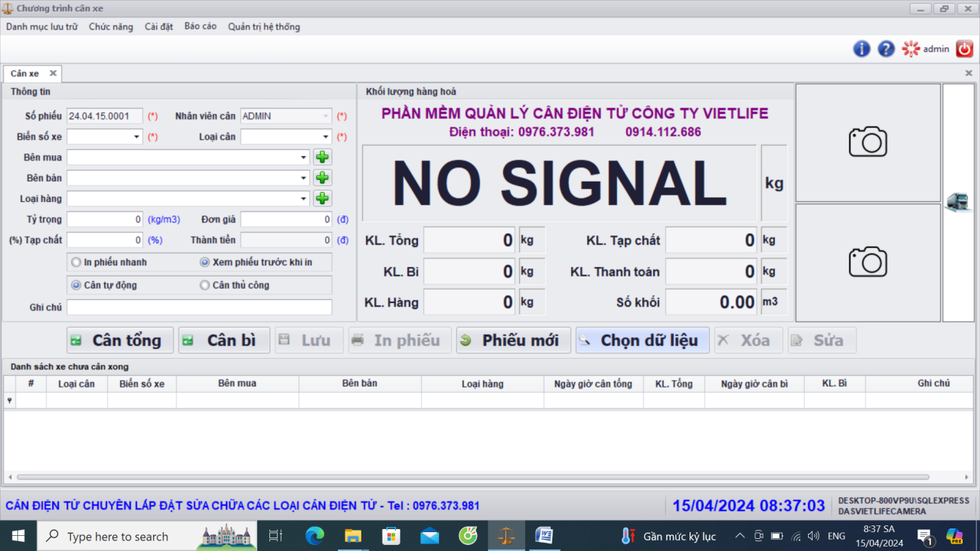Open Microsoft Store from the taskbar
This screenshot has height=551, width=980.
point(392,536)
